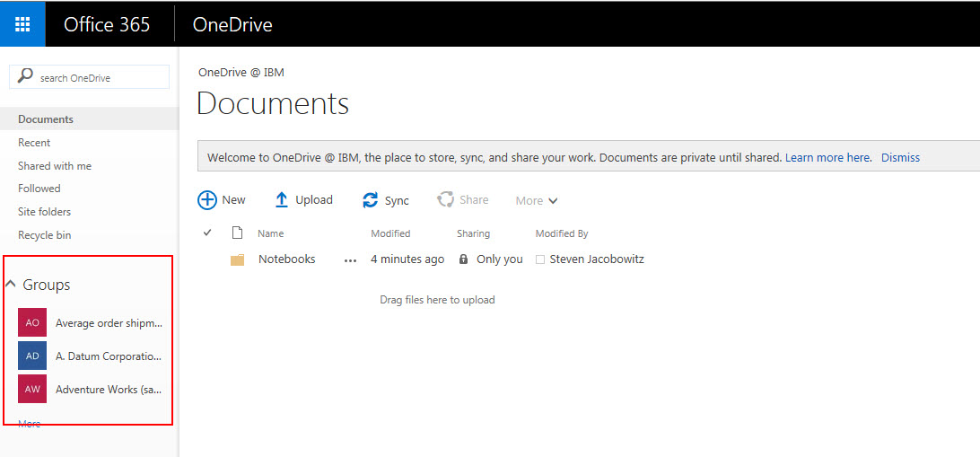Sort by the Modified column header
The width and height of the screenshot is (980, 457).
click(390, 233)
